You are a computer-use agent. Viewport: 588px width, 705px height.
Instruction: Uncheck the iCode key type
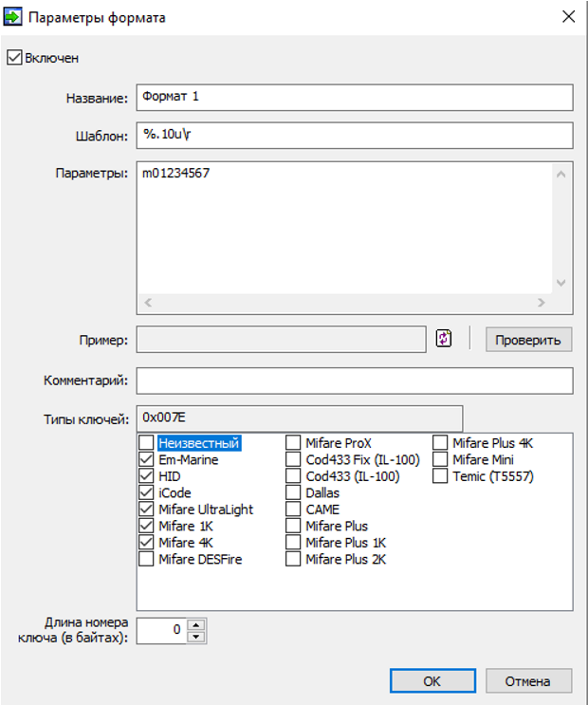(x=146, y=492)
